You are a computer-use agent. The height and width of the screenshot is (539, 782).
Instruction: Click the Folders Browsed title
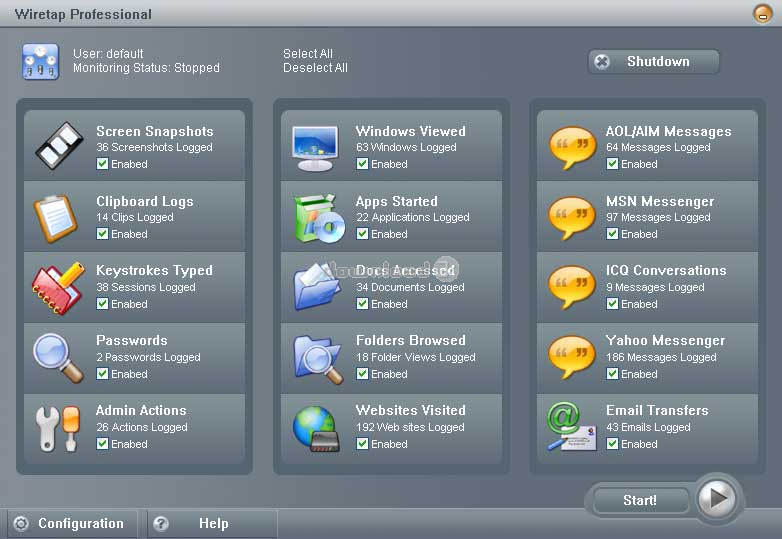click(x=411, y=340)
